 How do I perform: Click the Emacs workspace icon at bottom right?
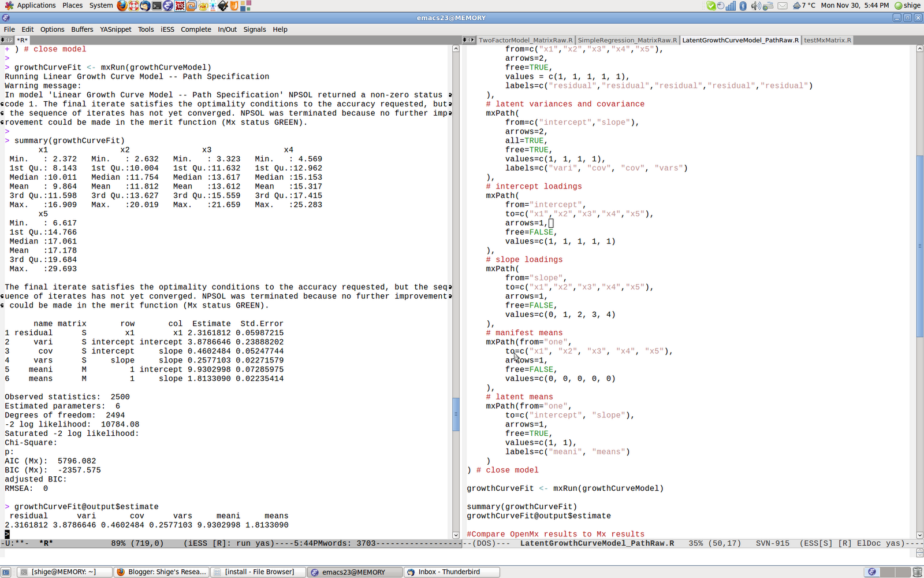(872, 572)
